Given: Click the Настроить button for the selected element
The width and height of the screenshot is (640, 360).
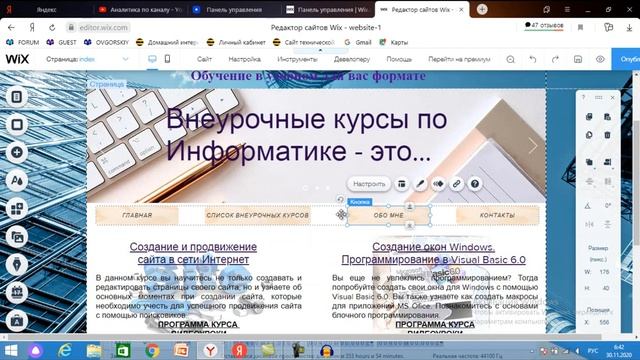Looking at the screenshot, I should coord(369,184).
